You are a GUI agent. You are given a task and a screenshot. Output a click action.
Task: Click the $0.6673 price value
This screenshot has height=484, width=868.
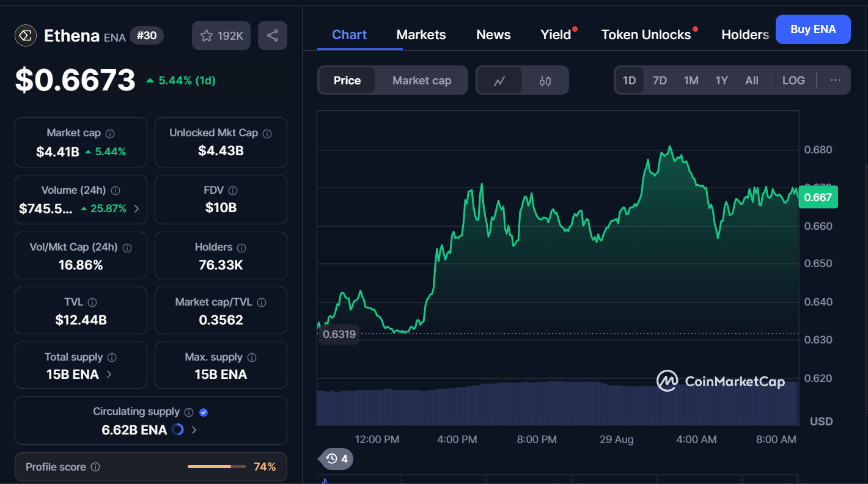(x=75, y=80)
